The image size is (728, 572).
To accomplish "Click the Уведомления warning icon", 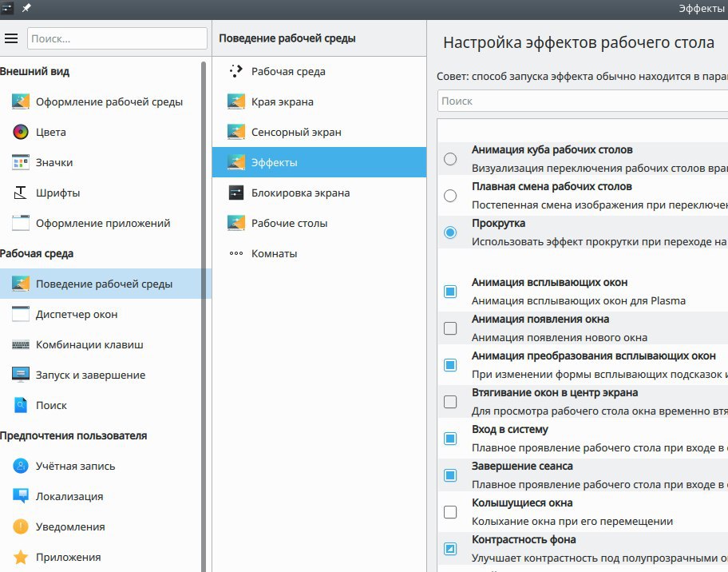I will [x=21, y=527].
